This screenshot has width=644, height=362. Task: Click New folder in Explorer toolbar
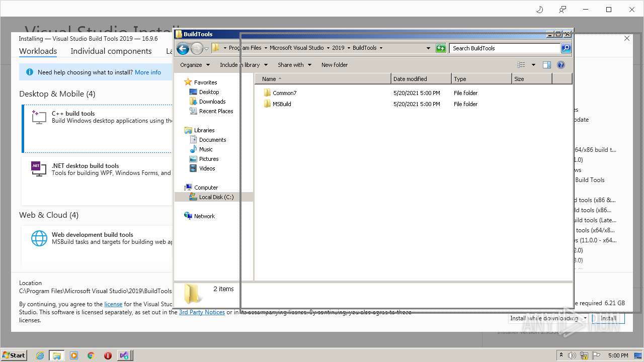[x=335, y=65]
